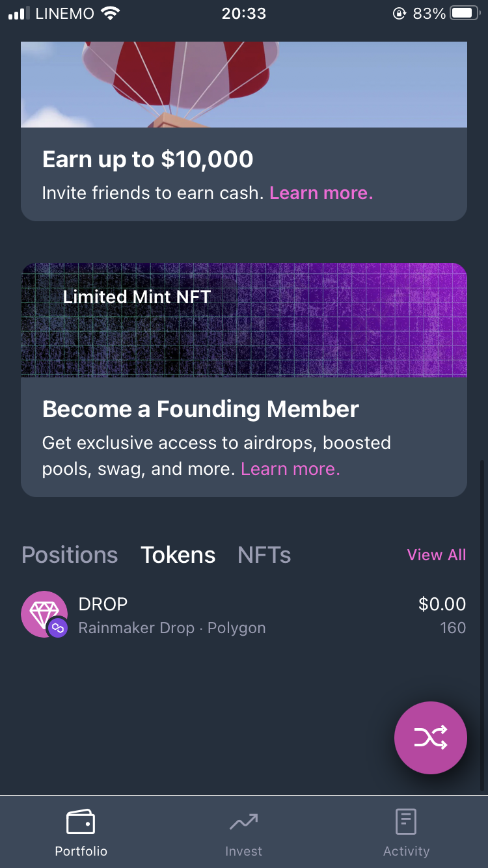The image size is (488, 868).
Task: Open the Portfolio wallet icon
Action: click(x=81, y=822)
